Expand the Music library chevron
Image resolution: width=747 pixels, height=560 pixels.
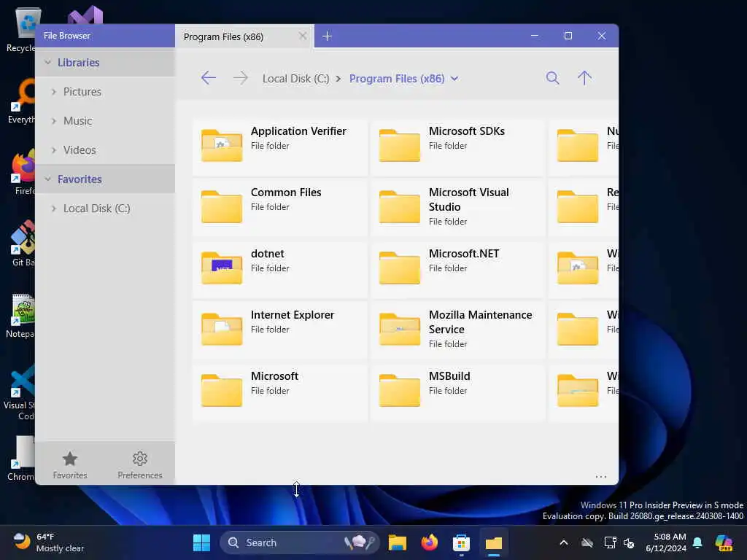click(54, 121)
